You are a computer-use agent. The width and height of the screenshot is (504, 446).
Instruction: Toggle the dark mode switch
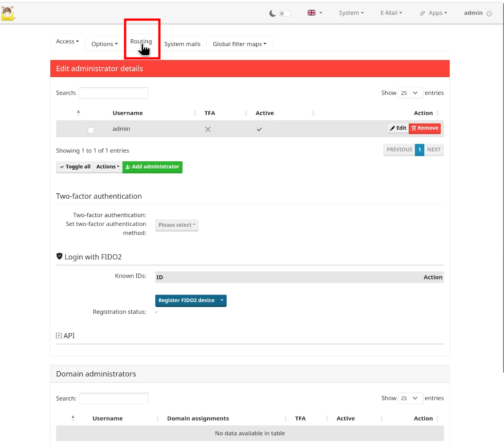(x=285, y=13)
